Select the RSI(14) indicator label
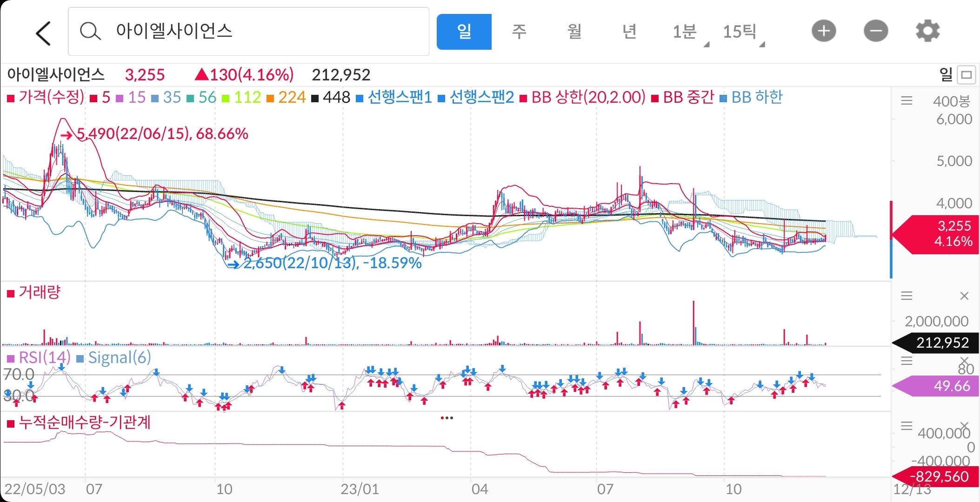This screenshot has width=980, height=502. tap(39, 357)
